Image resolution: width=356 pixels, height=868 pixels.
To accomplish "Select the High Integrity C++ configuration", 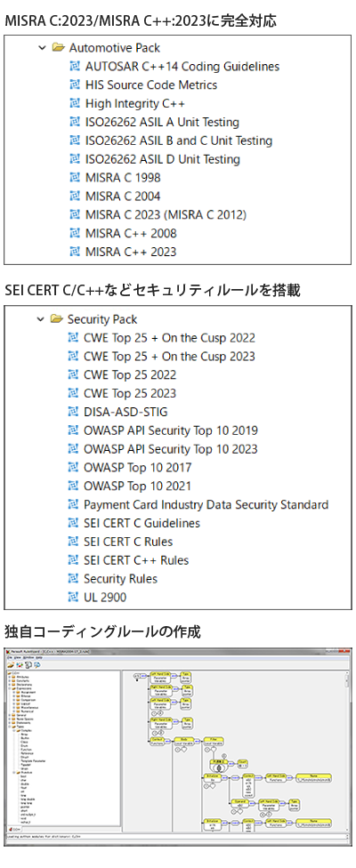I will [135, 103].
